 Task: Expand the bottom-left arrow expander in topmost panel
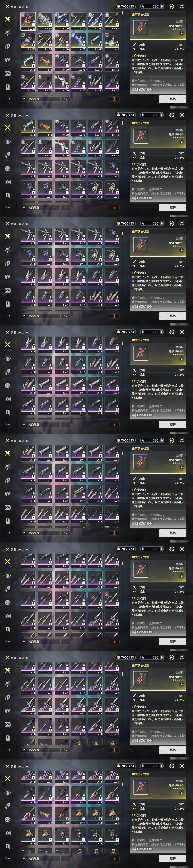click(x=7, y=99)
